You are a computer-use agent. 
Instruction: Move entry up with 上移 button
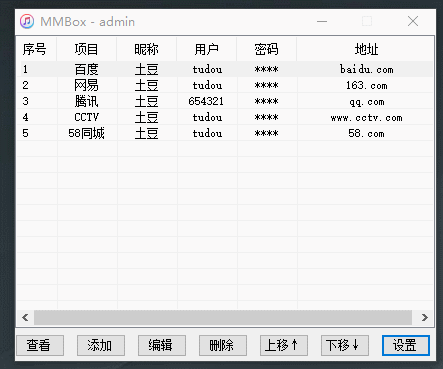tap(284, 345)
